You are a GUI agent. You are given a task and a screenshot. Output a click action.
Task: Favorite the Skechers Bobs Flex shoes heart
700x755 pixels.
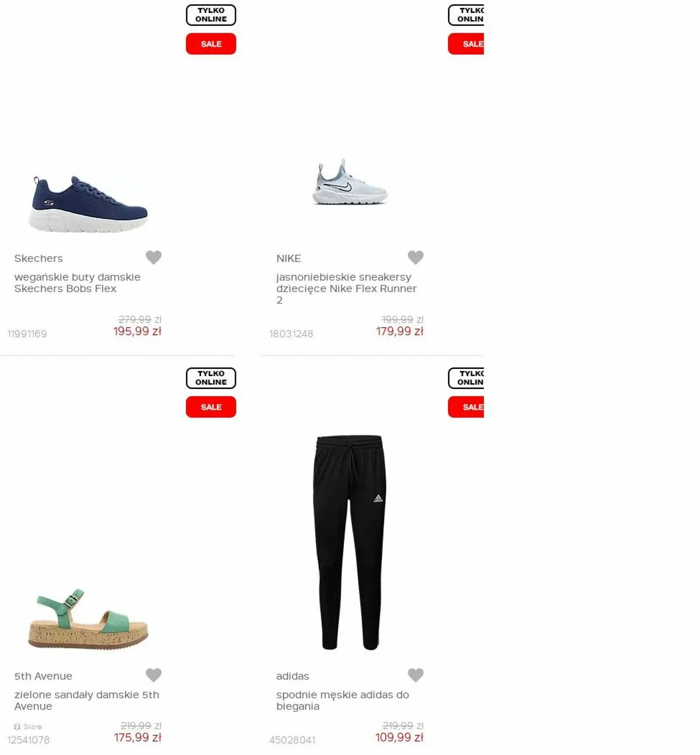153,257
